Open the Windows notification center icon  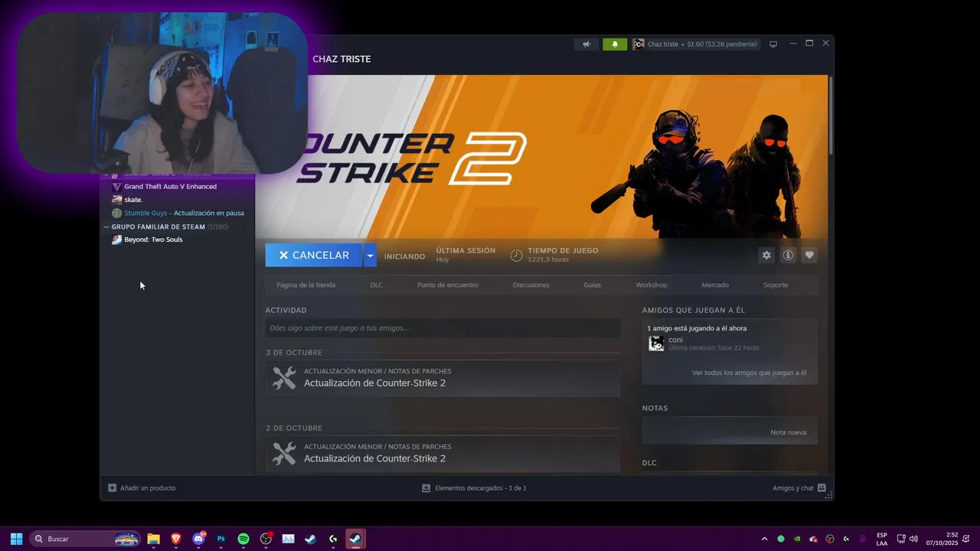pos(968,539)
